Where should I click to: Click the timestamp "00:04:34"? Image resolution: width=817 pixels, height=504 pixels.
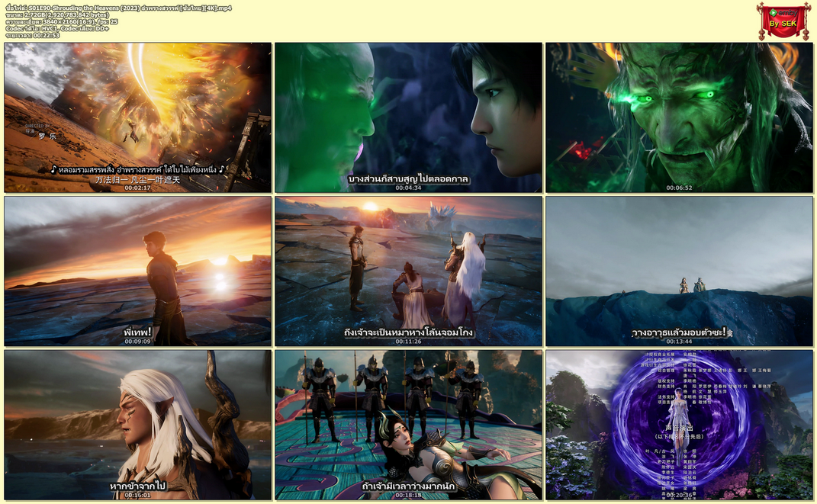pyautogui.click(x=409, y=188)
